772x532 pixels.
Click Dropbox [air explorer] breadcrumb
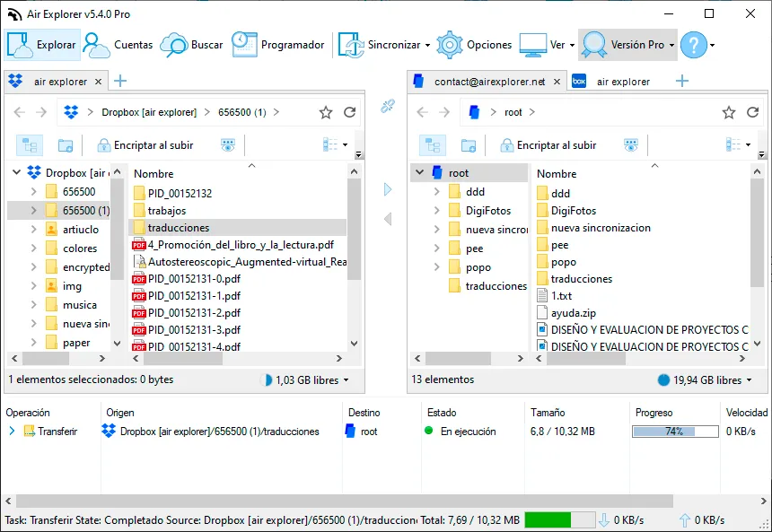[x=149, y=112]
